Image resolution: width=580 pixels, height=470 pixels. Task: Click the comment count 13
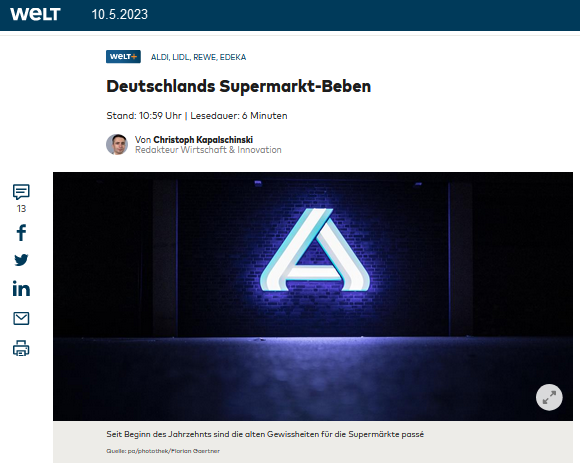pyautogui.click(x=21, y=209)
